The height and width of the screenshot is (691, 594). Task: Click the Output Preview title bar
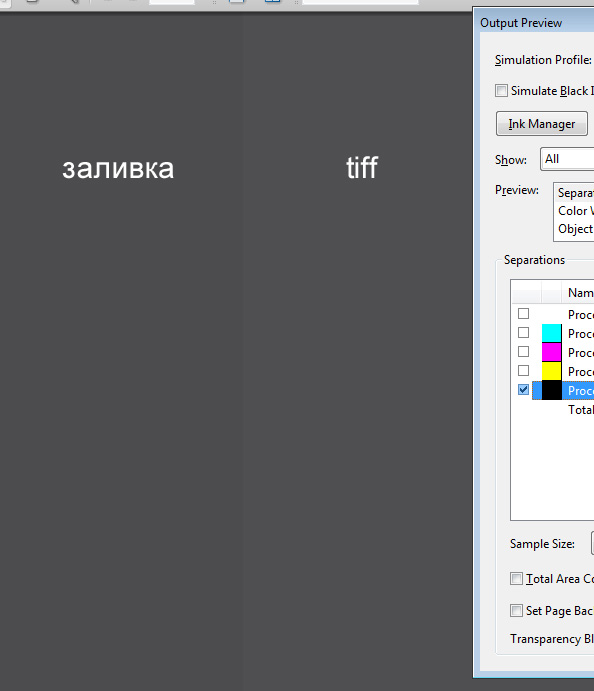535,22
